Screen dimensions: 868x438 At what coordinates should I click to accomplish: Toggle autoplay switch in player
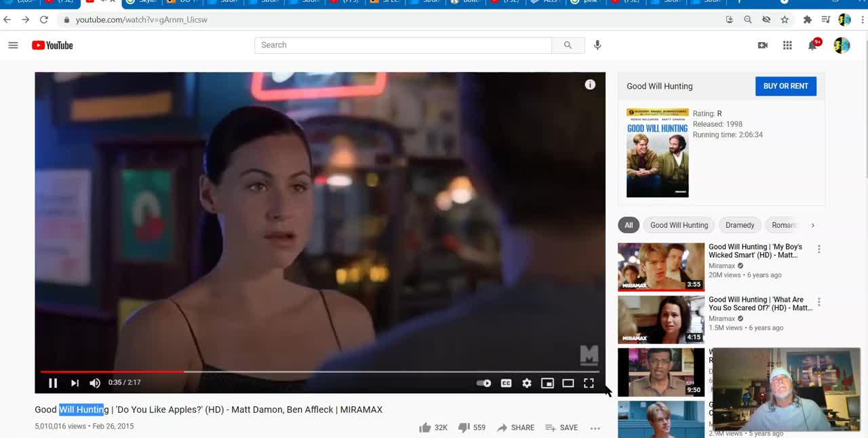coord(484,383)
